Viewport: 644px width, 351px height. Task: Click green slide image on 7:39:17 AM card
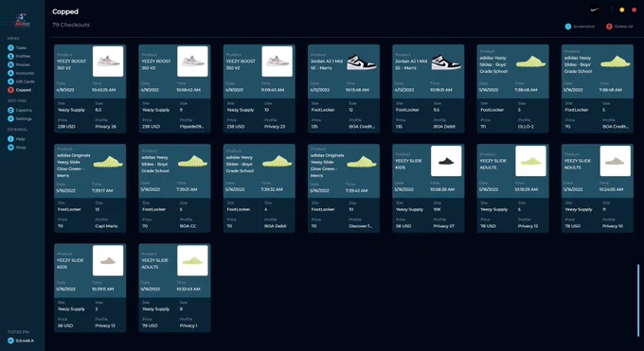pyautogui.click(x=108, y=162)
